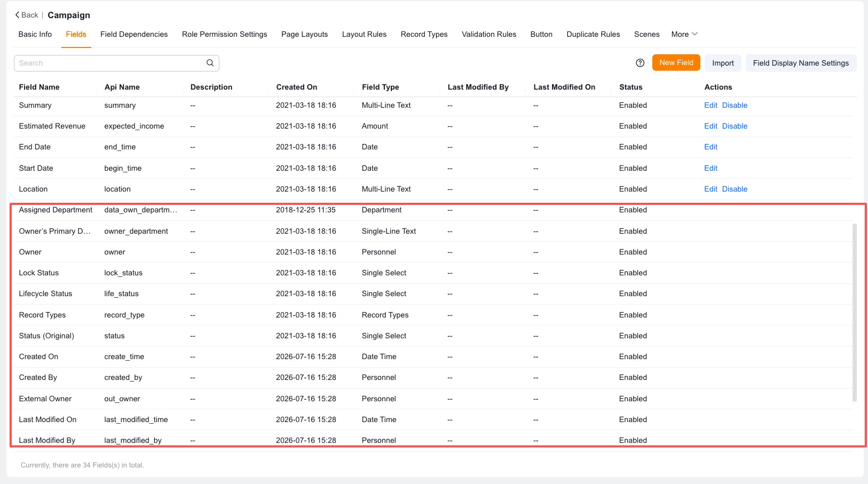Image resolution: width=868 pixels, height=484 pixels.
Task: Expand the More tabs dropdown
Action: click(684, 34)
